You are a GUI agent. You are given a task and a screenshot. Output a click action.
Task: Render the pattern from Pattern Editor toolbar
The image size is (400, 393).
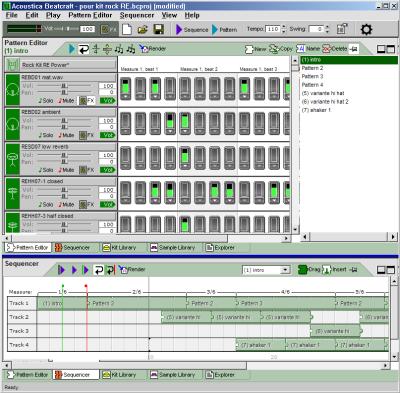(152, 49)
